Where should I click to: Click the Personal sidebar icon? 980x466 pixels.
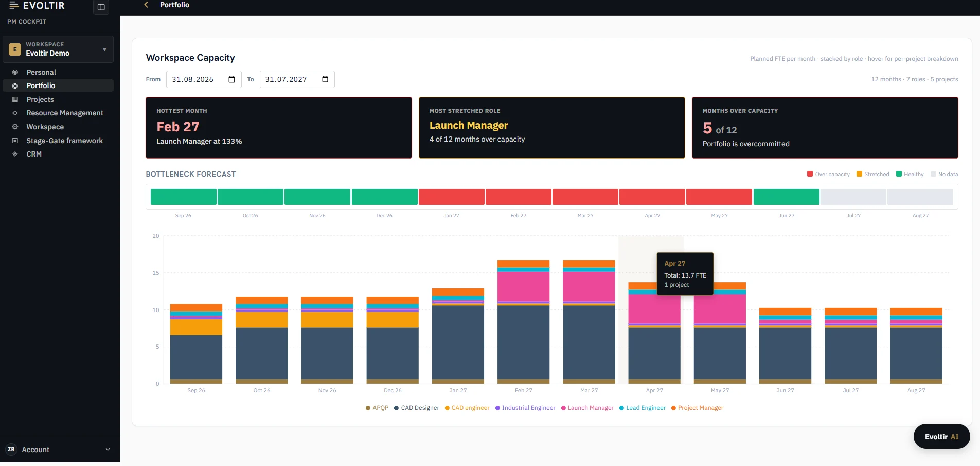(15, 72)
